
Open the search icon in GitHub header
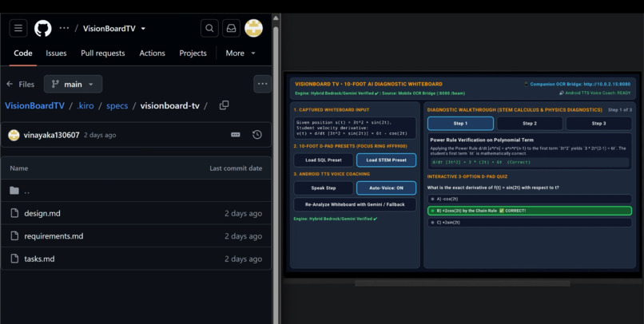[209, 28]
